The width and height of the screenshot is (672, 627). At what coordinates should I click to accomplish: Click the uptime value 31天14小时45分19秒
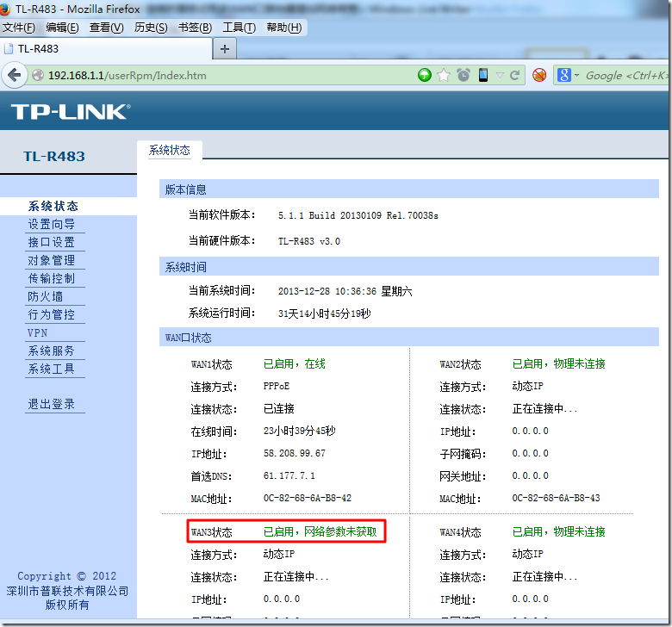[x=325, y=313]
